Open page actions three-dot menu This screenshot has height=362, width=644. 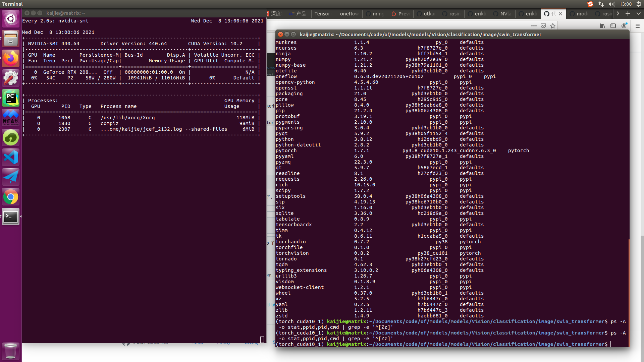tap(534, 26)
